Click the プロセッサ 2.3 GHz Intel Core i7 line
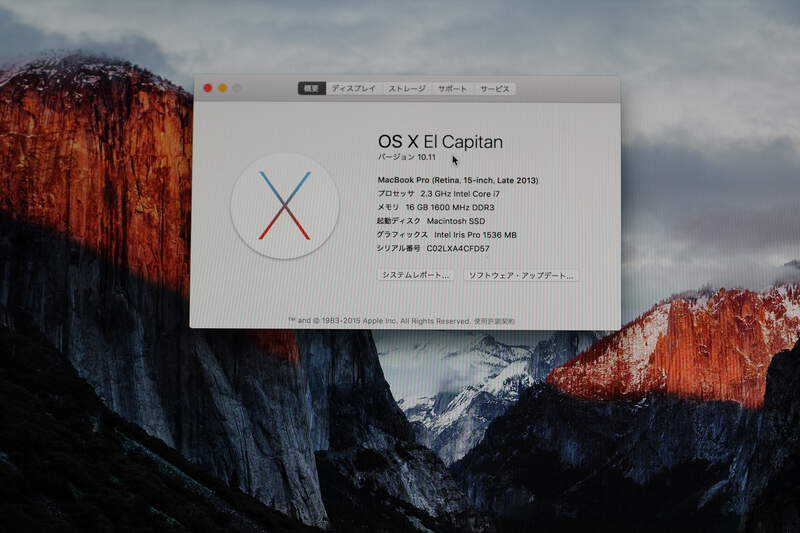The width and height of the screenshot is (800, 533). (x=436, y=193)
